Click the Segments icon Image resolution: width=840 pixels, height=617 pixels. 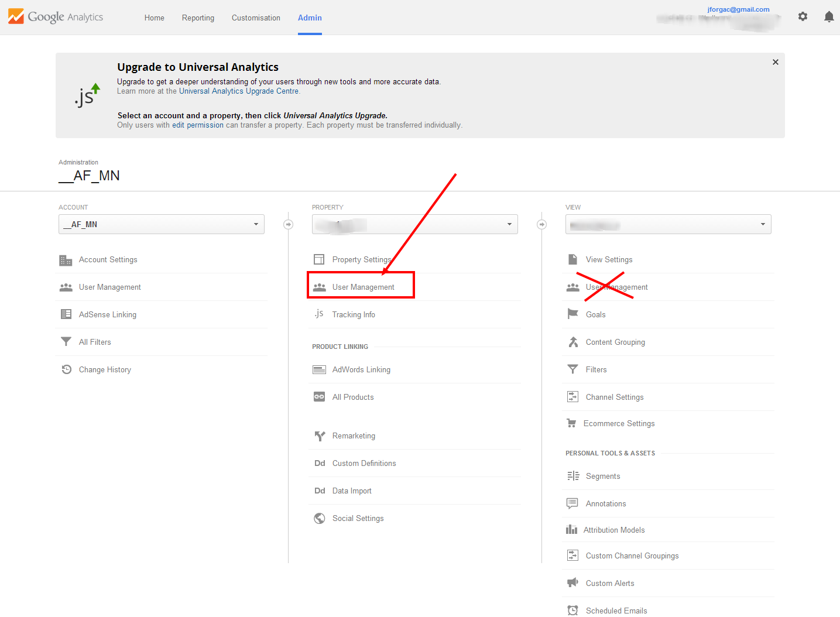point(573,476)
